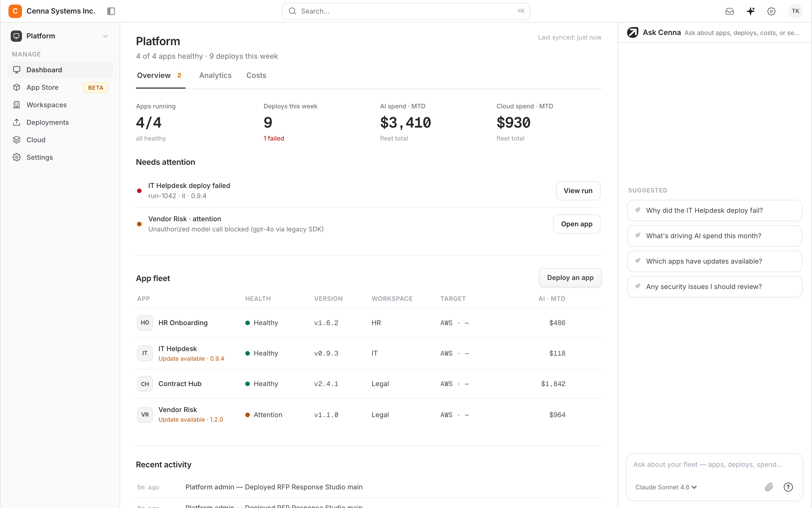Click the orange Cenna Systems logo
The width and height of the screenshot is (812, 508).
point(15,11)
